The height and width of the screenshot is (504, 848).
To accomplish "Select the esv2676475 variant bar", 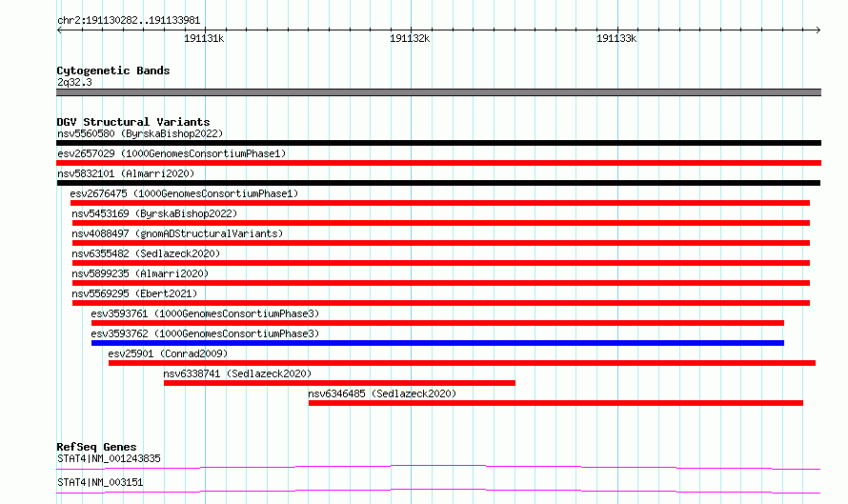I will pos(439,203).
